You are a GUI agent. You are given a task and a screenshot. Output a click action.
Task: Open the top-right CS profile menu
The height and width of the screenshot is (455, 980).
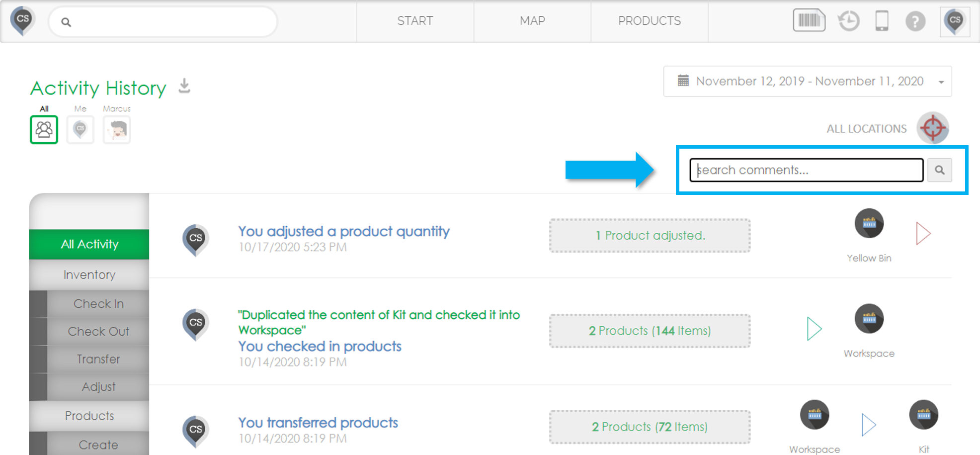pos(955,21)
